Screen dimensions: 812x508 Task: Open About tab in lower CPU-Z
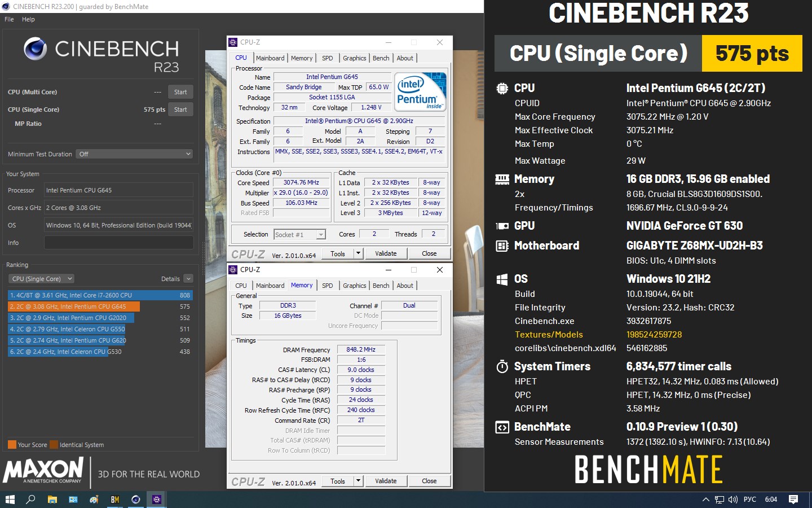click(x=405, y=286)
